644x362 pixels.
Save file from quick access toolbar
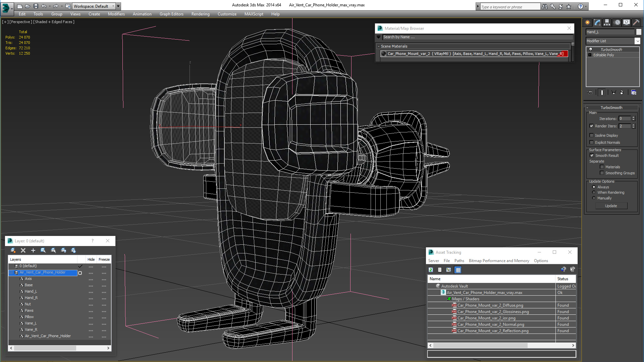36,6
